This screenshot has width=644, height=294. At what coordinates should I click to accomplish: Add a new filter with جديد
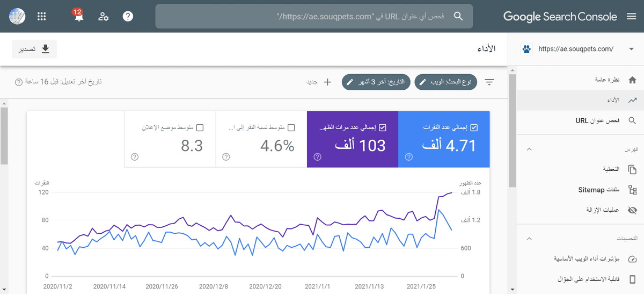(318, 82)
